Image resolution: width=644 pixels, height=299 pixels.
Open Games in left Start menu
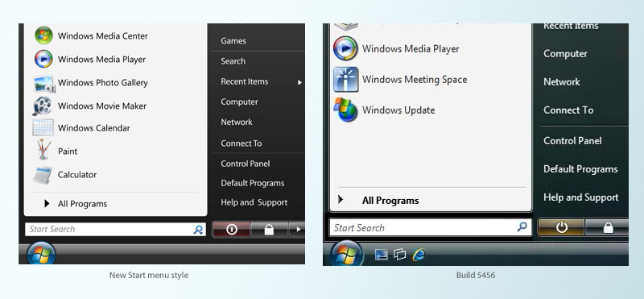pyautogui.click(x=233, y=41)
